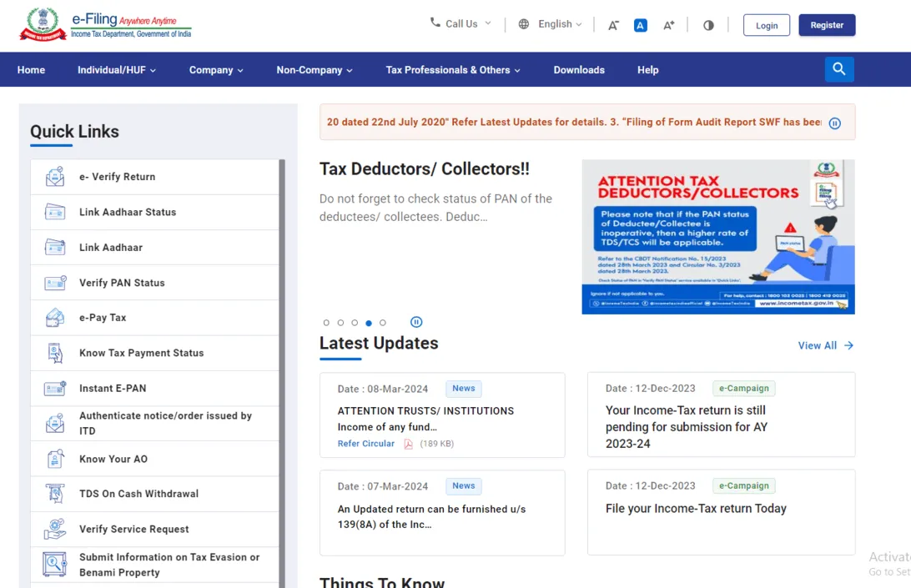Screen dimensions: 911x588
Task: Open the Downloads menu item
Action: 579,70
